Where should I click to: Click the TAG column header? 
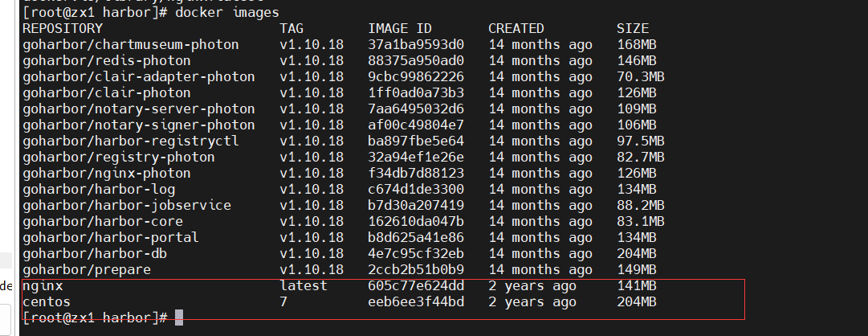[291, 29]
